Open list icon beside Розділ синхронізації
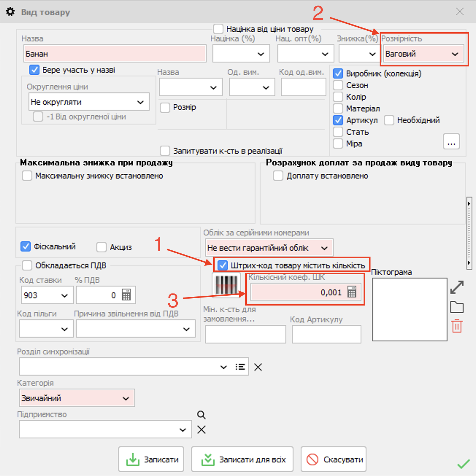 [240, 367]
